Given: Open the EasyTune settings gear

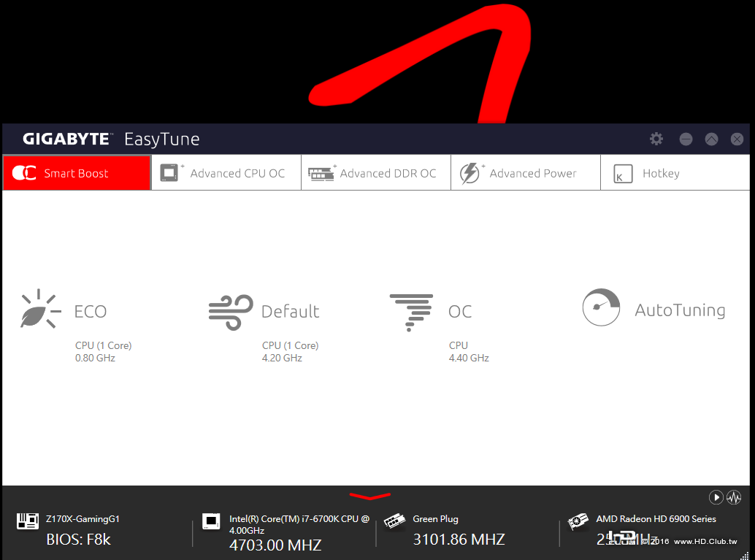Looking at the screenshot, I should [x=656, y=139].
